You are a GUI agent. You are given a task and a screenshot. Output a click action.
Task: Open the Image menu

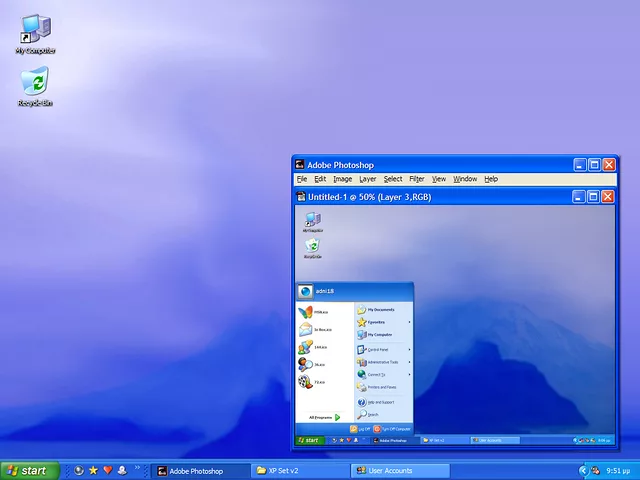(x=343, y=179)
